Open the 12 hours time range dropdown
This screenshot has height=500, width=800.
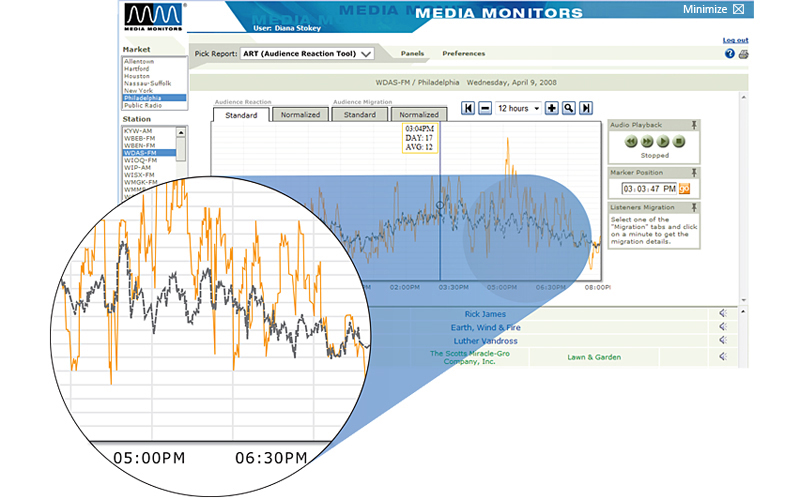click(518, 108)
